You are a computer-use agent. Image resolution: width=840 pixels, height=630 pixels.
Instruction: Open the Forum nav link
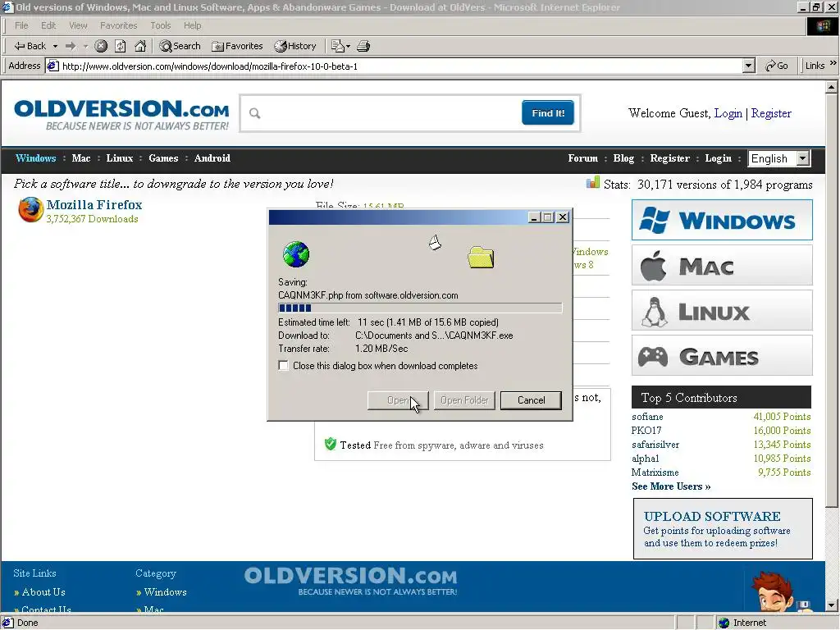point(583,158)
